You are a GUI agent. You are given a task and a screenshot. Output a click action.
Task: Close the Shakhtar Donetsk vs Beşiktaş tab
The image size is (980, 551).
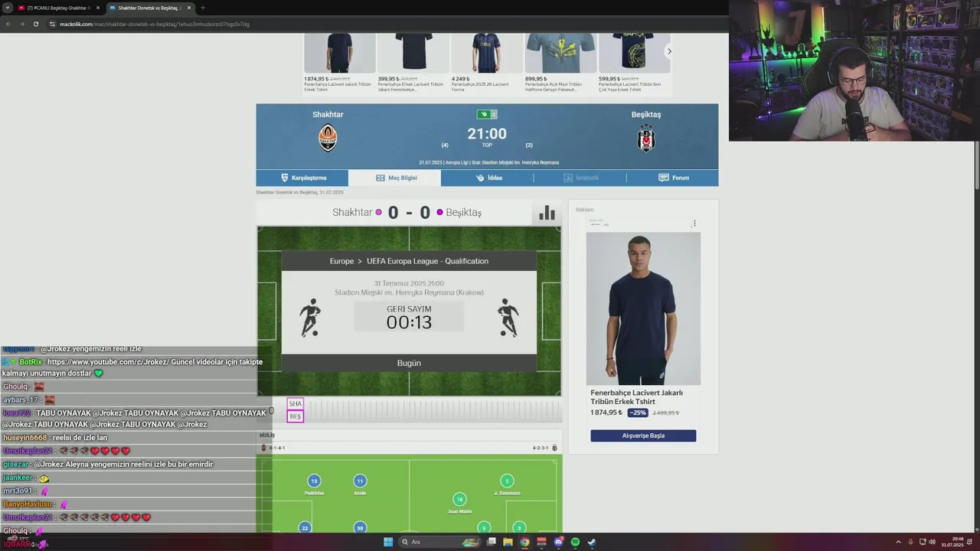189,8
